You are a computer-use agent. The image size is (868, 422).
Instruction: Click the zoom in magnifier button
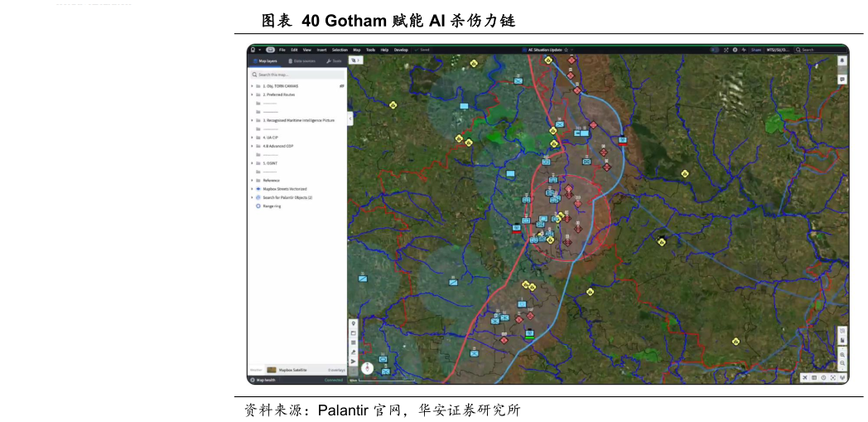tap(842, 355)
